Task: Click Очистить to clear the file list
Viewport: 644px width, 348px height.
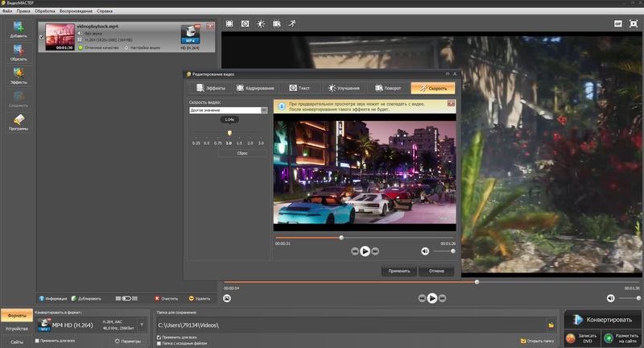Action: [x=167, y=299]
